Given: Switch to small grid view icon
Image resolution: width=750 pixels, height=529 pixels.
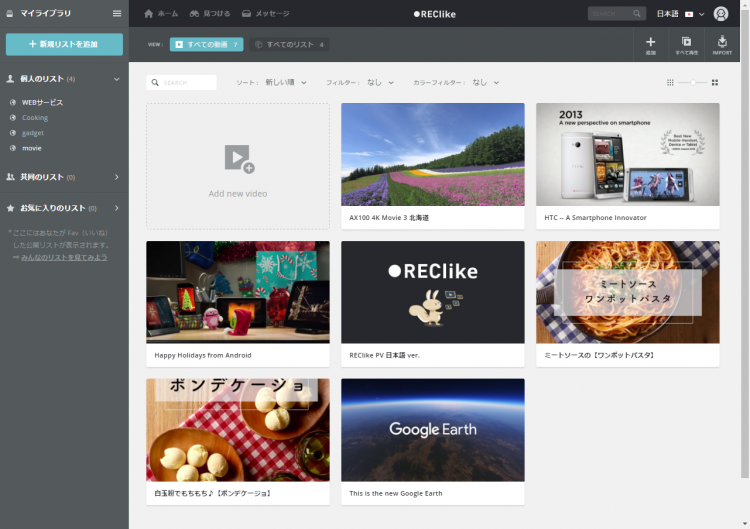Looking at the screenshot, I should [670, 83].
